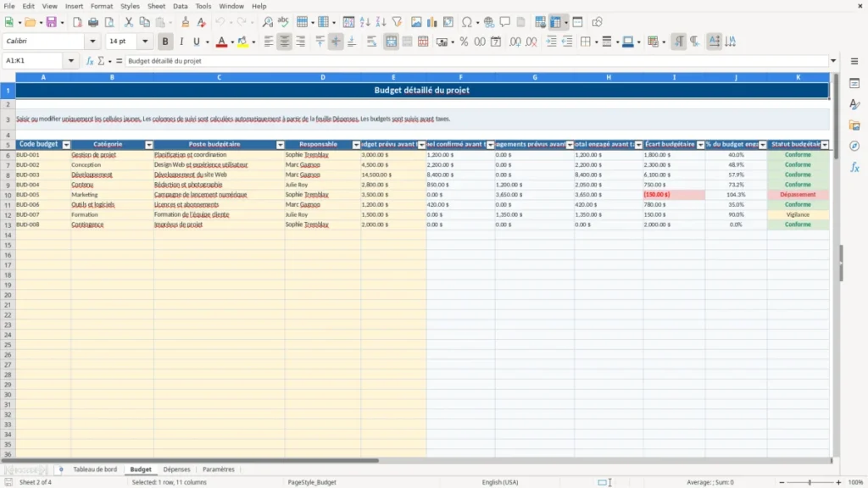Insert a hyperlink
Screen dimensions: 868x488
pos(489,22)
